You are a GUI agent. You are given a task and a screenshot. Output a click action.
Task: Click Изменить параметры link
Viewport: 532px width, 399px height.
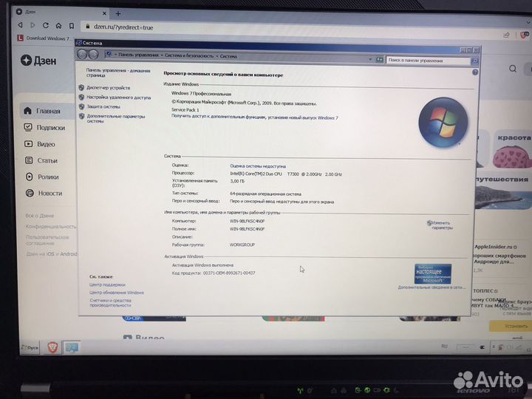click(441, 225)
